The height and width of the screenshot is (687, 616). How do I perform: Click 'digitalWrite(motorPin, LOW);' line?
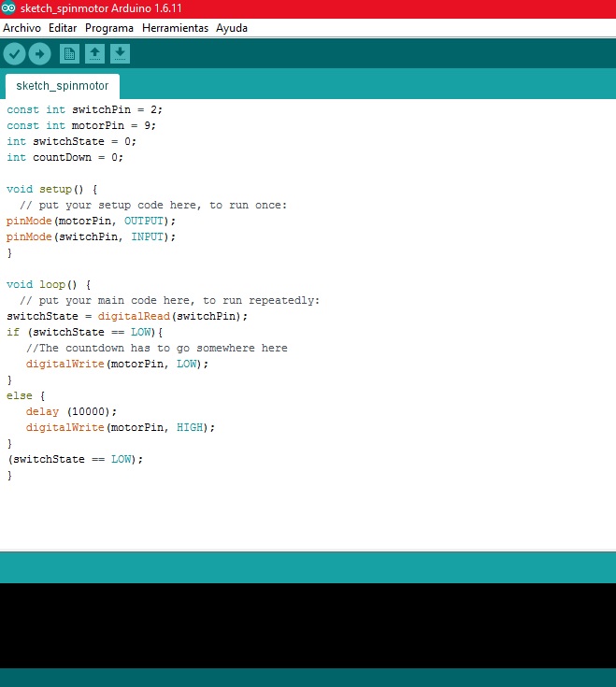(x=117, y=365)
